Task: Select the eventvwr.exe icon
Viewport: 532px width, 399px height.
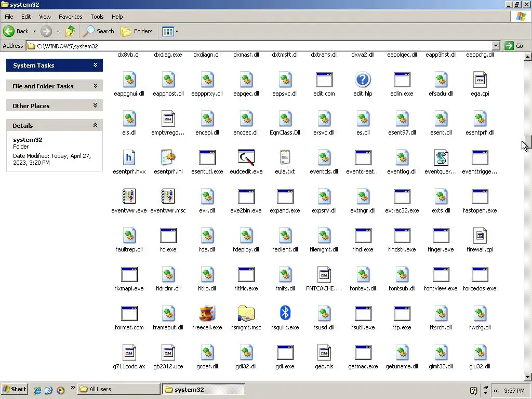Action: pyautogui.click(x=129, y=196)
